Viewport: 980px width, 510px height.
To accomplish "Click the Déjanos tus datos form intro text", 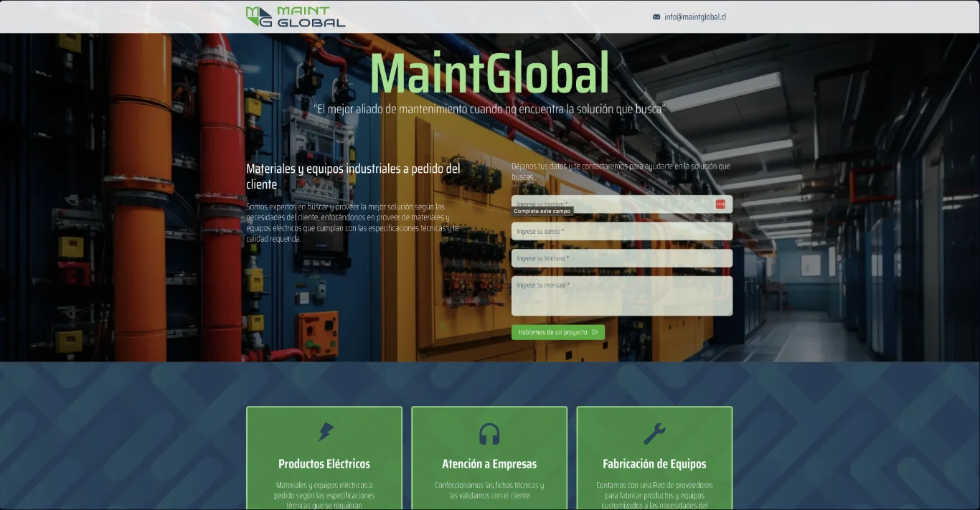I will (621, 171).
